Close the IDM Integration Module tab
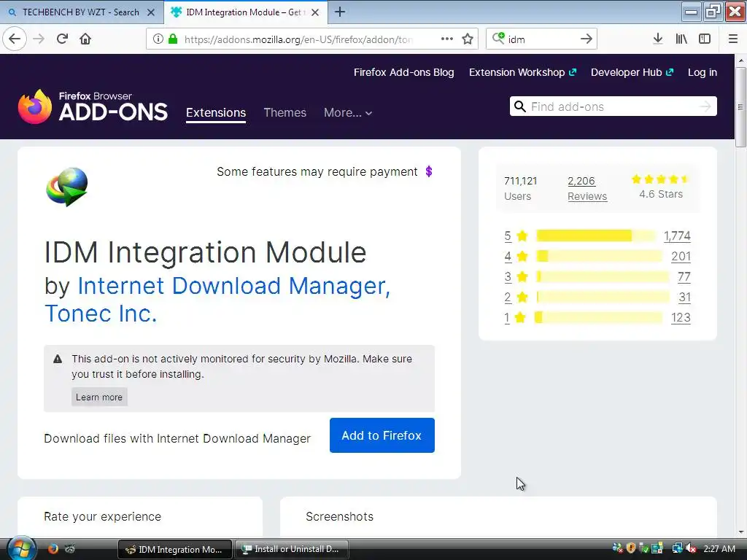The width and height of the screenshot is (747, 560). pos(315,12)
